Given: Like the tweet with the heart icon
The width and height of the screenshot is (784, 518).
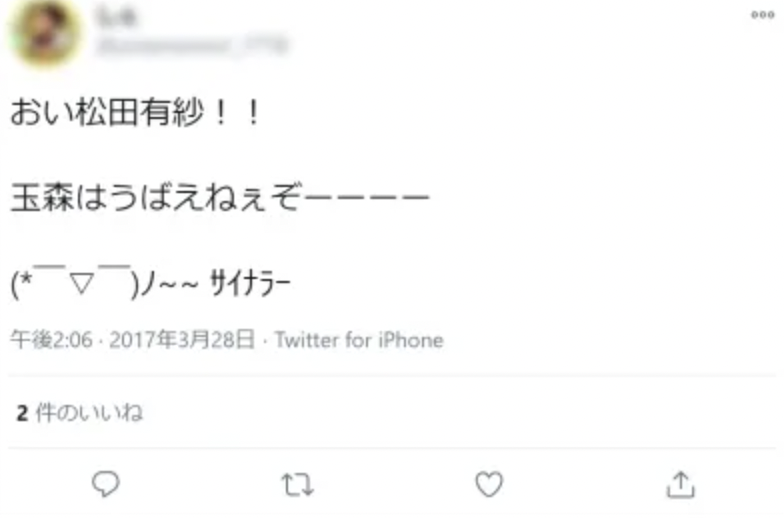Looking at the screenshot, I should [488, 484].
